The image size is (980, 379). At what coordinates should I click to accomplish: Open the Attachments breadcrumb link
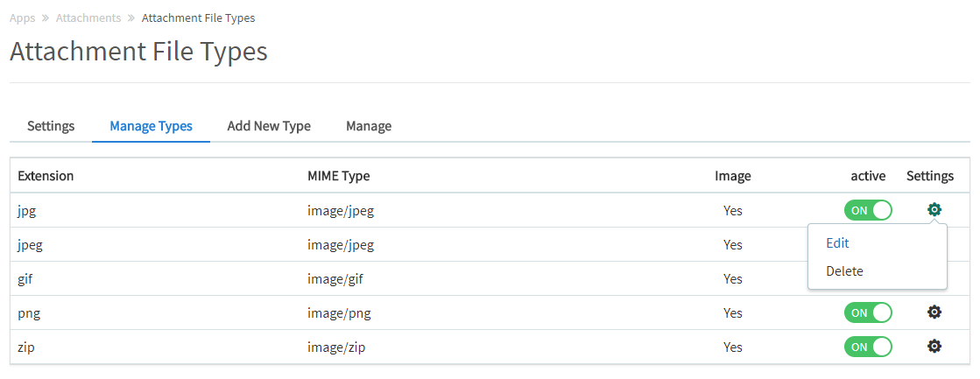click(88, 18)
